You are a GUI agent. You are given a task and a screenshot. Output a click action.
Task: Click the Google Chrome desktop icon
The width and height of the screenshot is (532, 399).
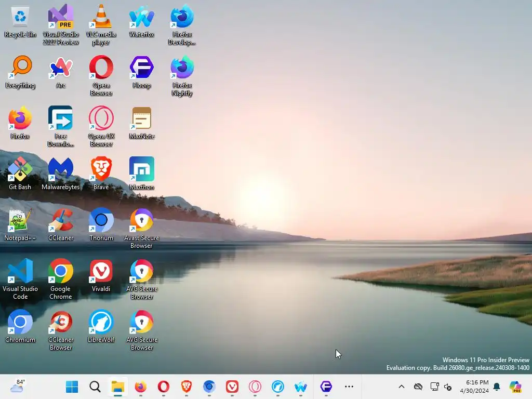(61, 279)
